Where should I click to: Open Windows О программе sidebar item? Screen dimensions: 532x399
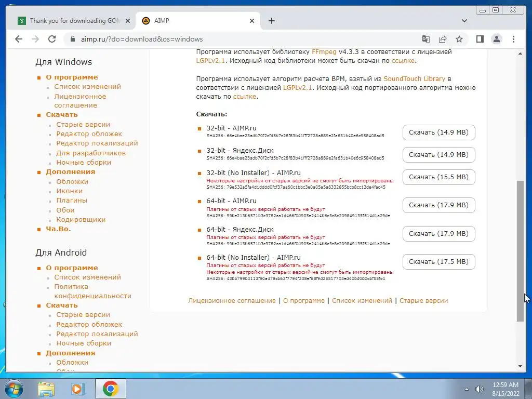(x=72, y=77)
